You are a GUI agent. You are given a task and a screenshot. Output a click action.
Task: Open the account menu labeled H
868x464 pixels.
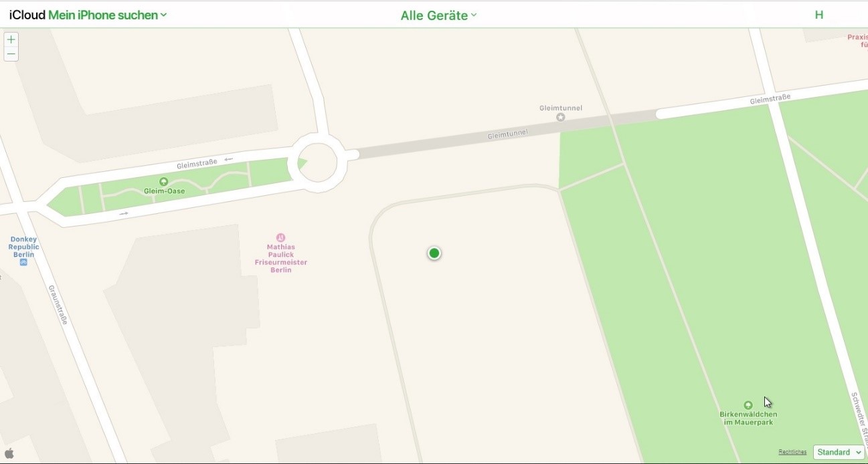[818, 15]
